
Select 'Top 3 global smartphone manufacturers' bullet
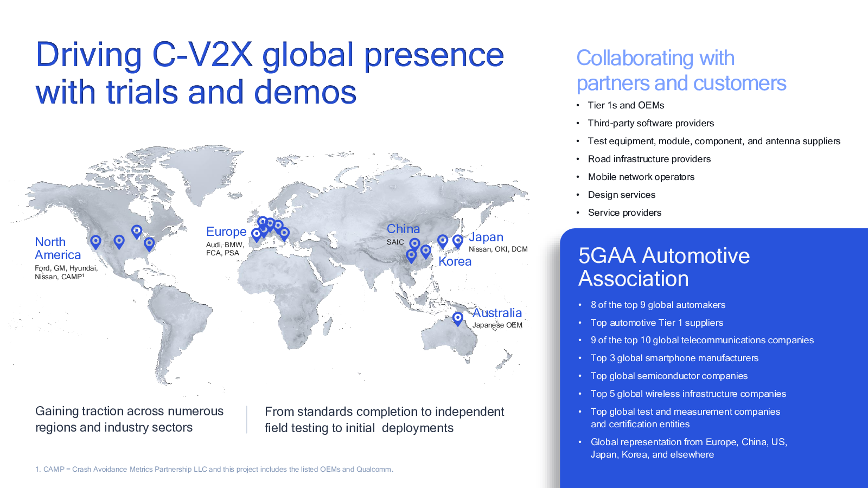click(675, 358)
